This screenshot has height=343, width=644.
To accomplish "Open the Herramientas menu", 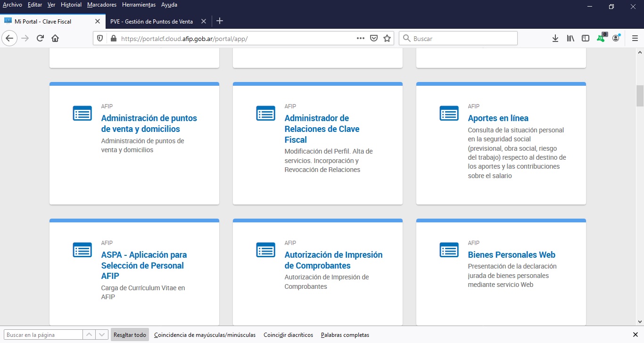I will tap(139, 5).
